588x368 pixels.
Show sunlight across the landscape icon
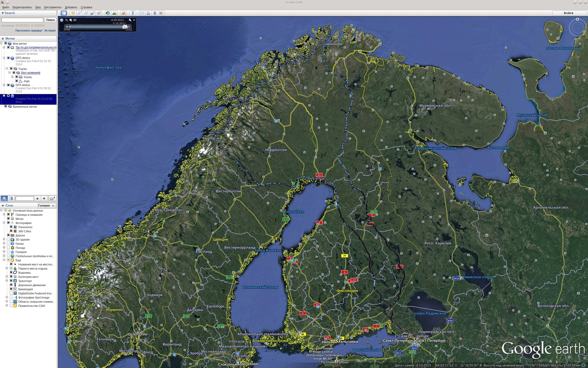click(x=114, y=13)
